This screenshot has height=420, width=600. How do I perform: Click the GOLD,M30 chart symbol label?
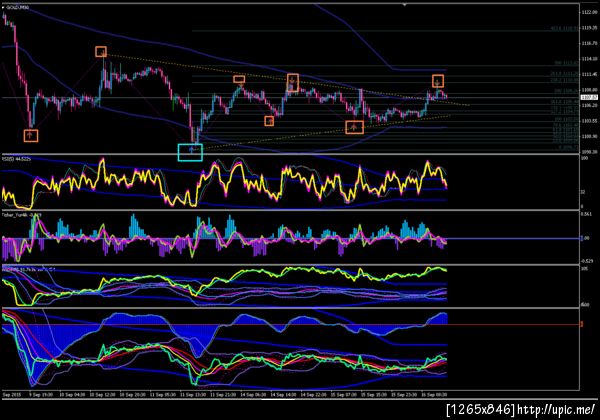coord(17,7)
